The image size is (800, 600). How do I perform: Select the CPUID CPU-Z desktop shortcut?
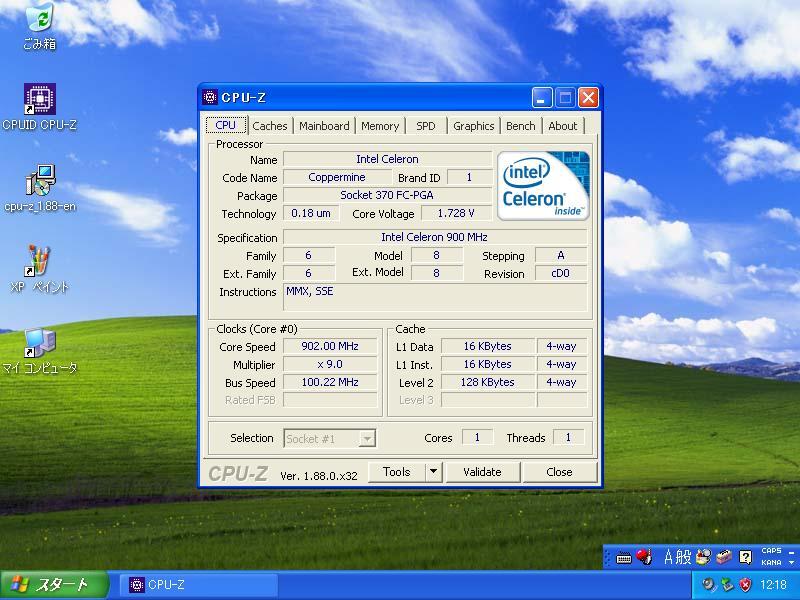[40, 107]
